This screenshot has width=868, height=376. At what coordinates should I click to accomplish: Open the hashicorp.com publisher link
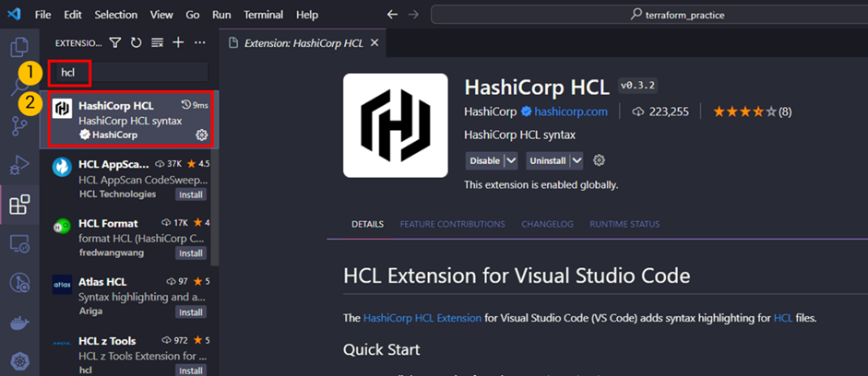(x=571, y=112)
